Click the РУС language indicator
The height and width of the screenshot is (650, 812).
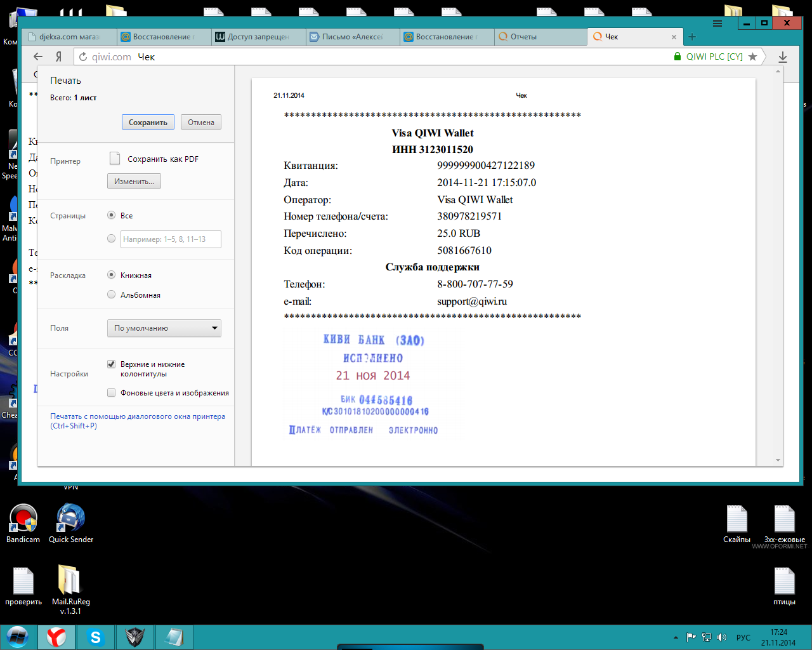743,637
